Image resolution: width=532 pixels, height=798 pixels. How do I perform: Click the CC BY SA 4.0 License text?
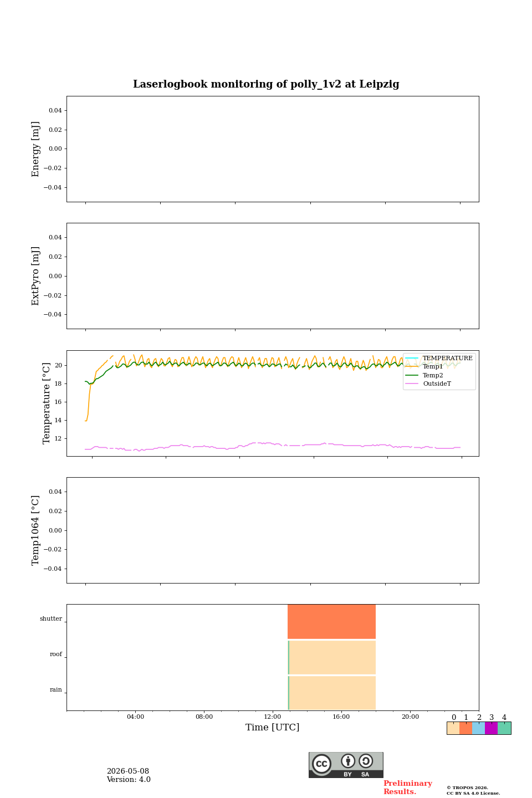[x=473, y=793]
